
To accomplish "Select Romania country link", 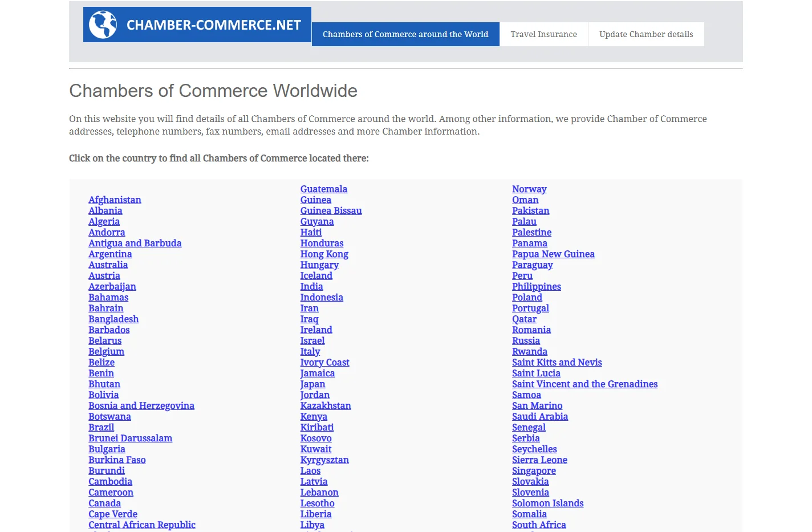I will coord(531,330).
